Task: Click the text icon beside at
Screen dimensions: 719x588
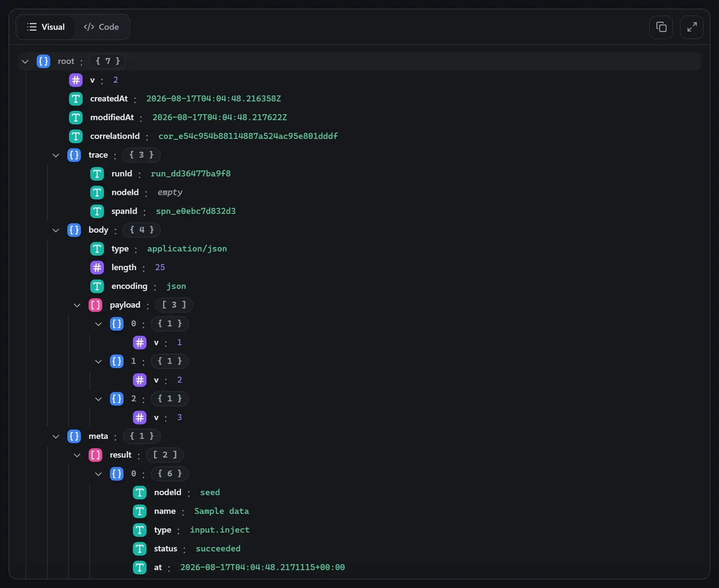Action: [x=140, y=568]
